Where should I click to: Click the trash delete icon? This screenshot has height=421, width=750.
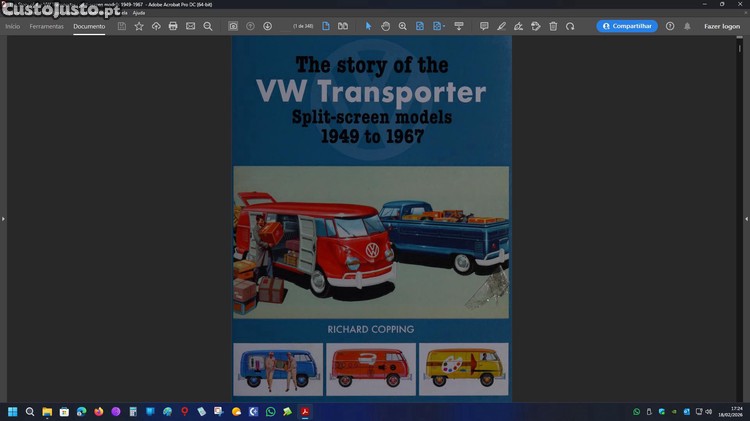553,26
